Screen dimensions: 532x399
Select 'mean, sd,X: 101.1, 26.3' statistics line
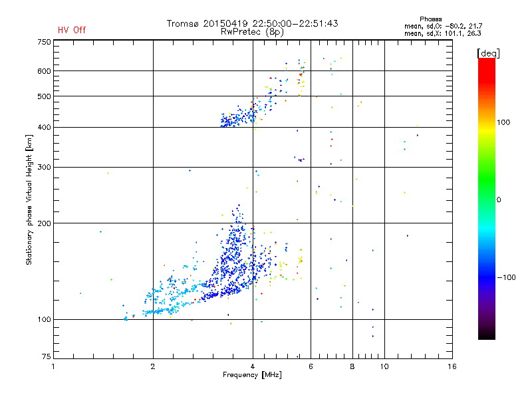pyautogui.click(x=442, y=33)
